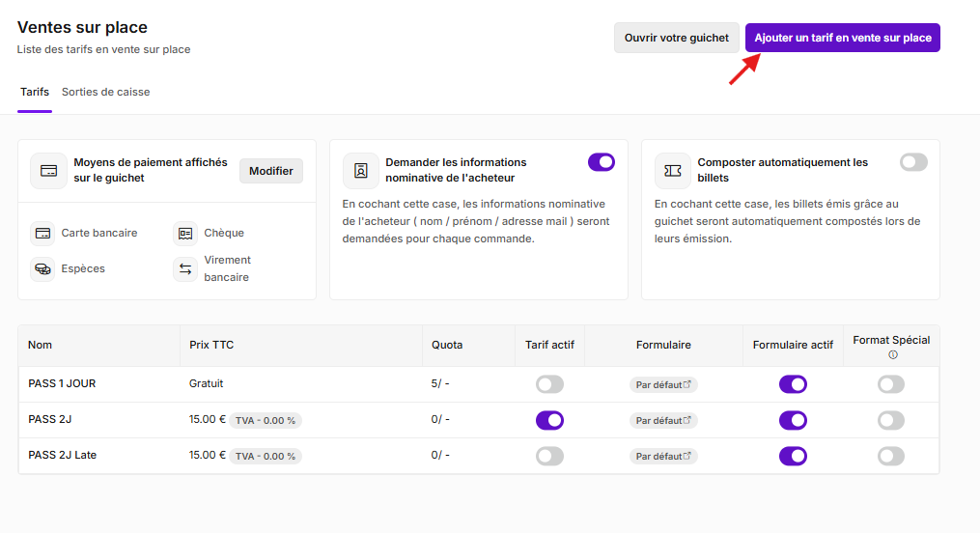This screenshot has height=533, width=980.
Task: Click the Virement bancaire transfer arrows icon
Action: 185,268
